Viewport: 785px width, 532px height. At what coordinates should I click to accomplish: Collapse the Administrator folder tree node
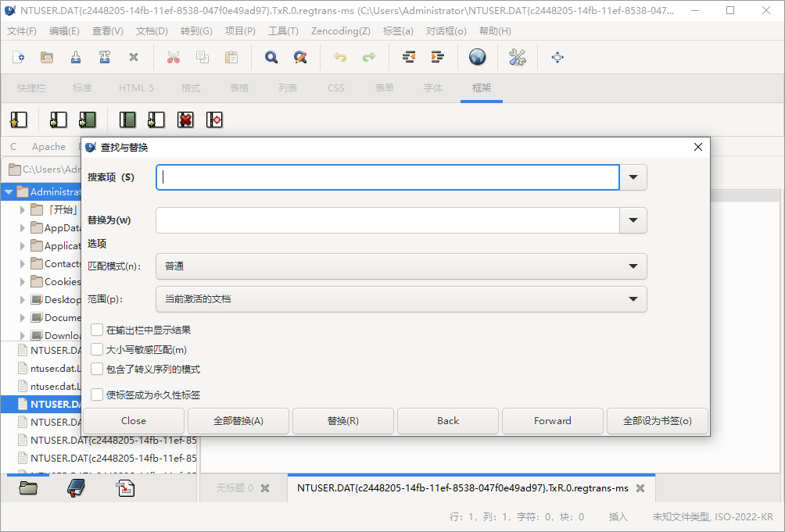point(9,192)
